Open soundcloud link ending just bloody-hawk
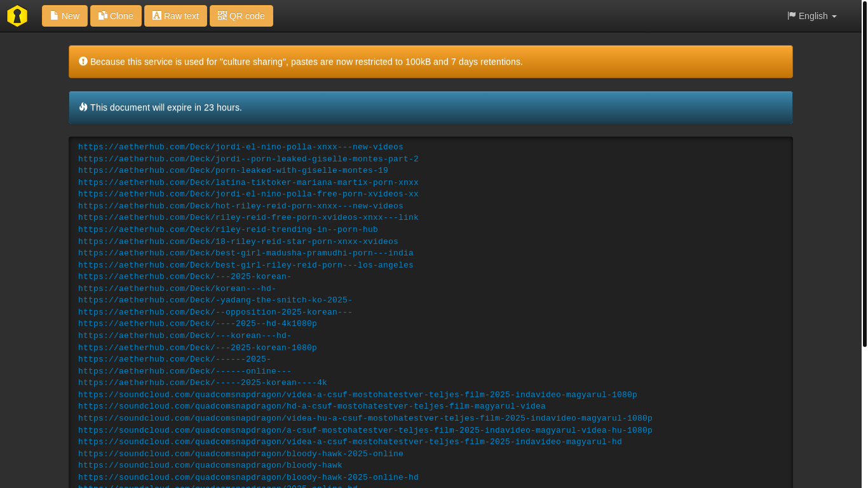 (x=210, y=465)
